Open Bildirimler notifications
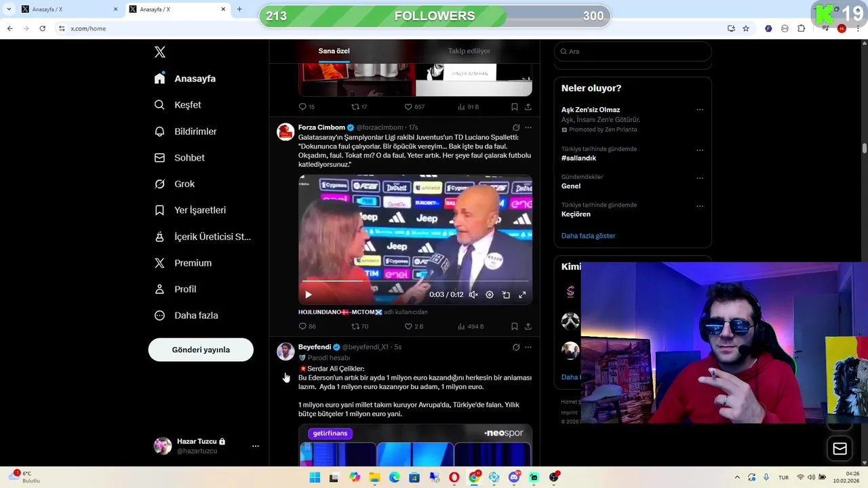The width and height of the screenshot is (868, 488). point(185,131)
